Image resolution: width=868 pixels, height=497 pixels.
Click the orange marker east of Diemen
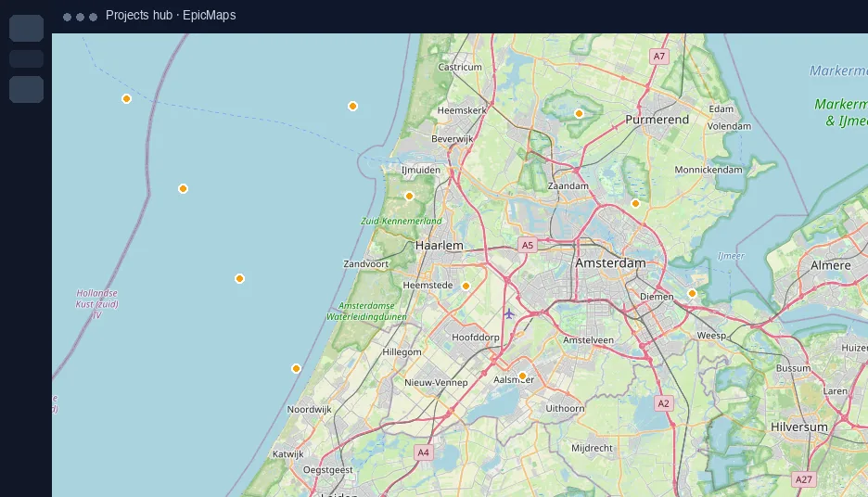click(692, 293)
